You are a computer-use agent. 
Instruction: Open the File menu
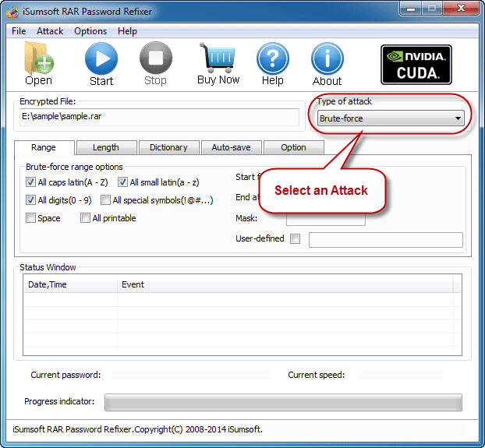pos(19,31)
